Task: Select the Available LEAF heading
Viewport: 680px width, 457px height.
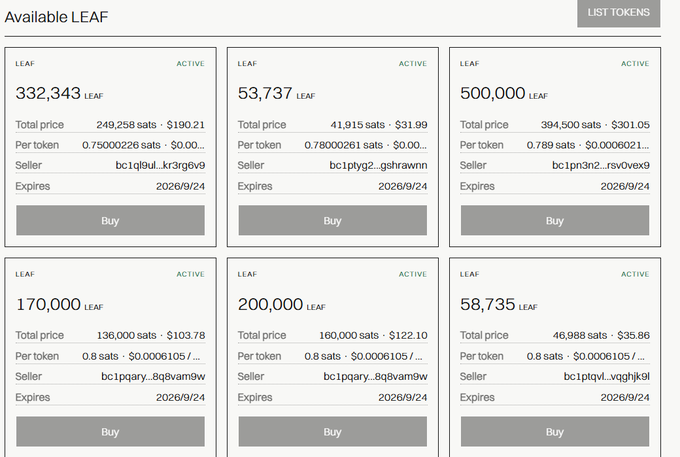Action: (56, 17)
